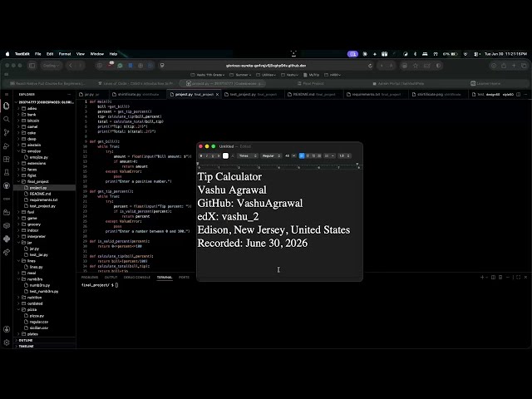Viewport: 532px width, 399px height.
Task: Open the Source Control view
Action: click(x=7, y=132)
